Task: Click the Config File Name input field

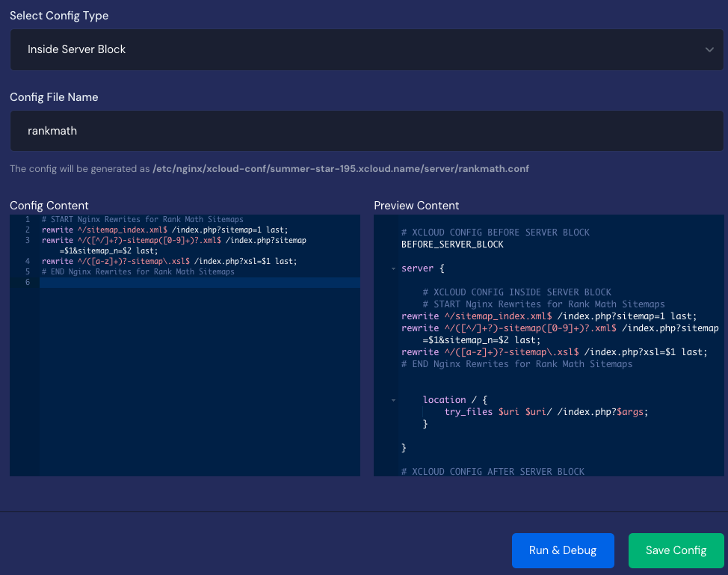Action: (364, 130)
